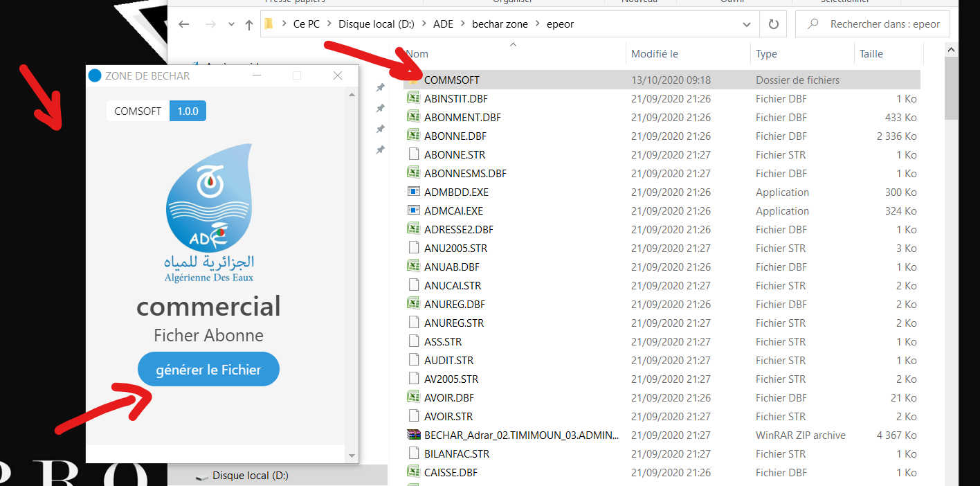The height and width of the screenshot is (486, 980).
Task: Sort by the Modifié le column header
Action: [x=653, y=53]
